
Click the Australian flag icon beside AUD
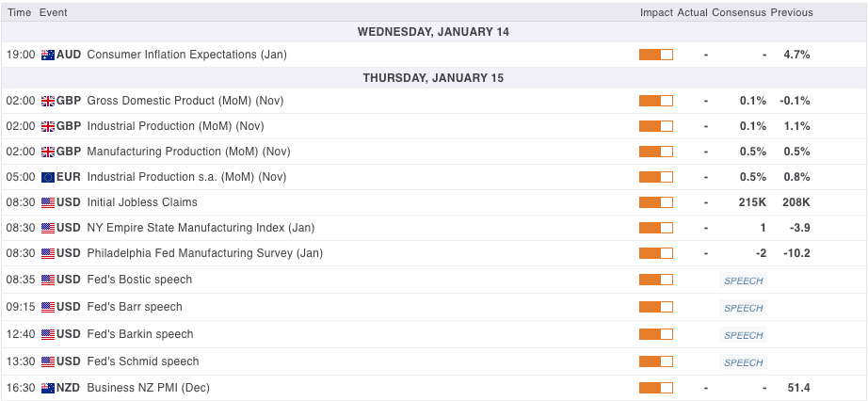tap(48, 55)
